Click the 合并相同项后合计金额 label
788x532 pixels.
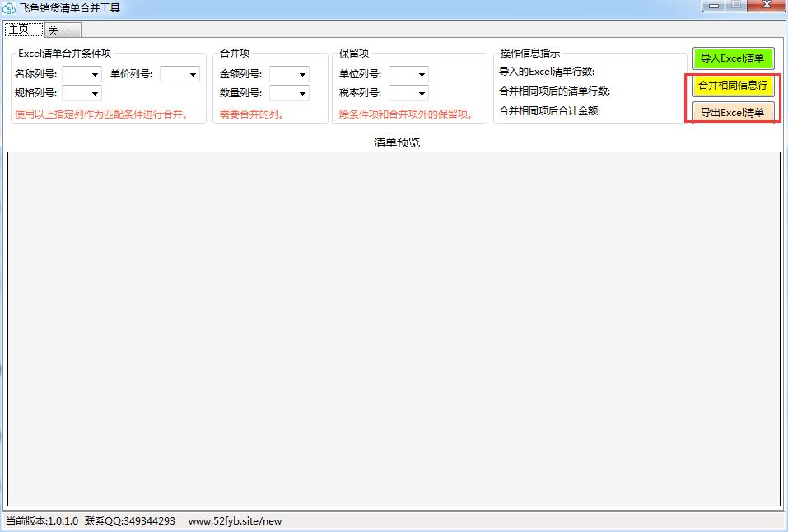click(x=549, y=111)
